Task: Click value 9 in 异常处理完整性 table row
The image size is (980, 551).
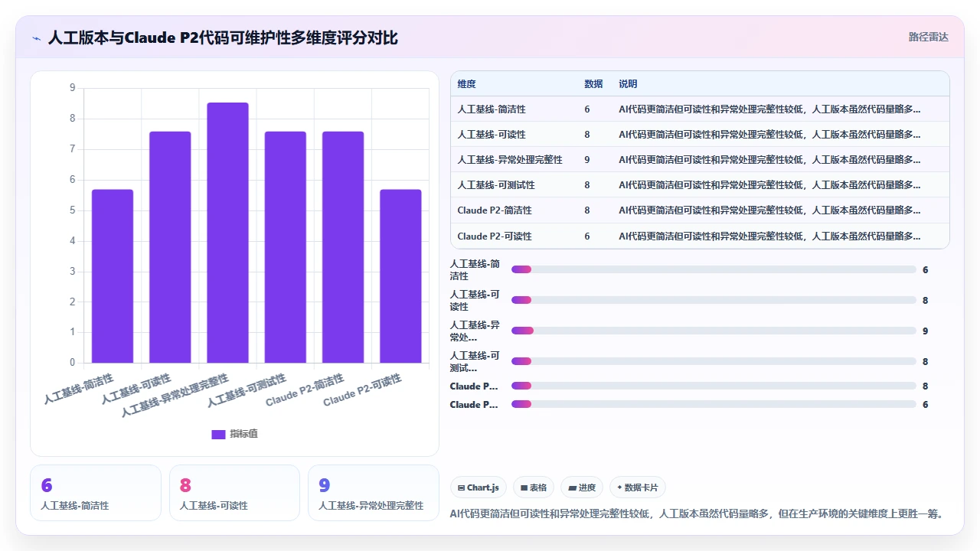Action: [587, 160]
